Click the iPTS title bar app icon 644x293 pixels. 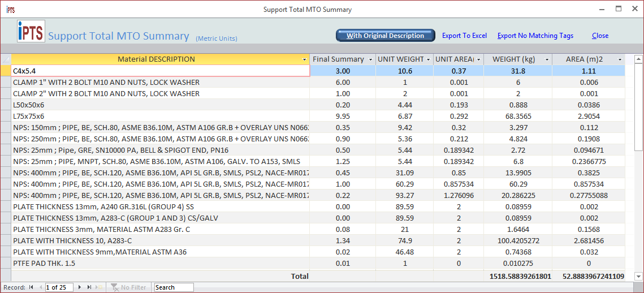point(10,9)
